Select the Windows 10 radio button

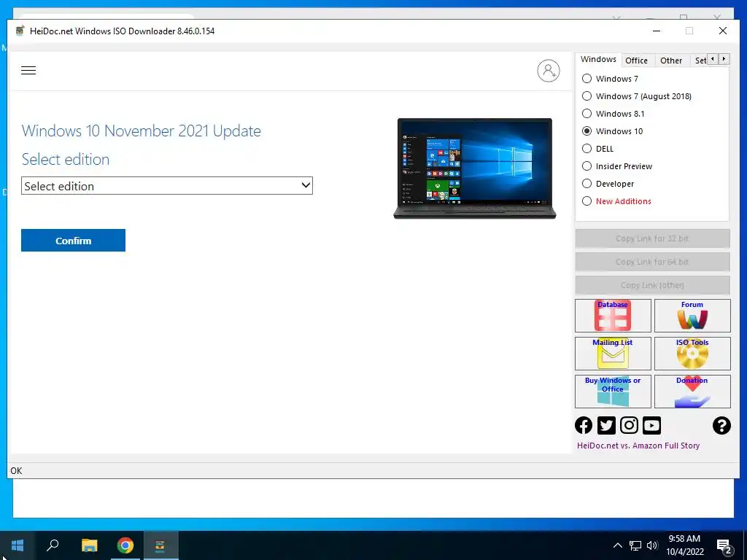click(x=587, y=131)
